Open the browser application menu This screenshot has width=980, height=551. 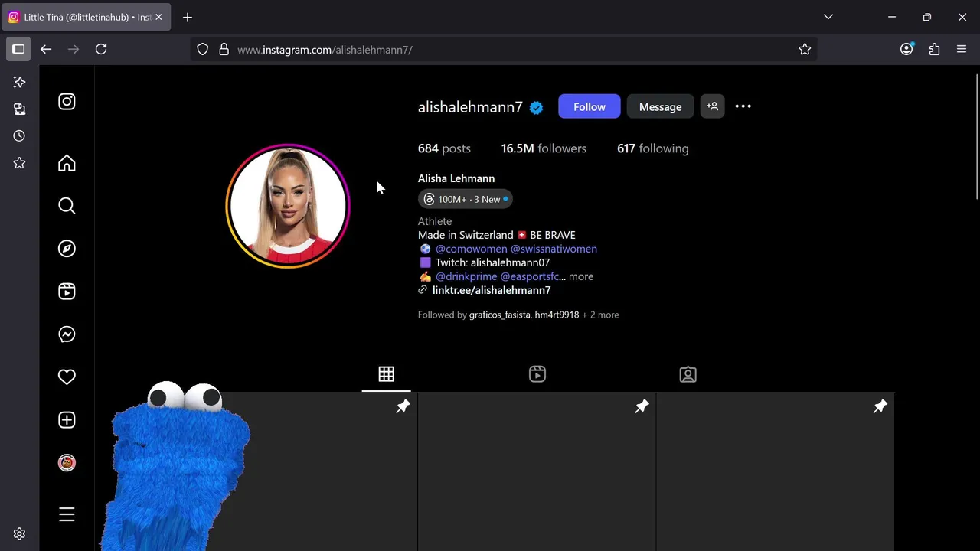coord(962,49)
